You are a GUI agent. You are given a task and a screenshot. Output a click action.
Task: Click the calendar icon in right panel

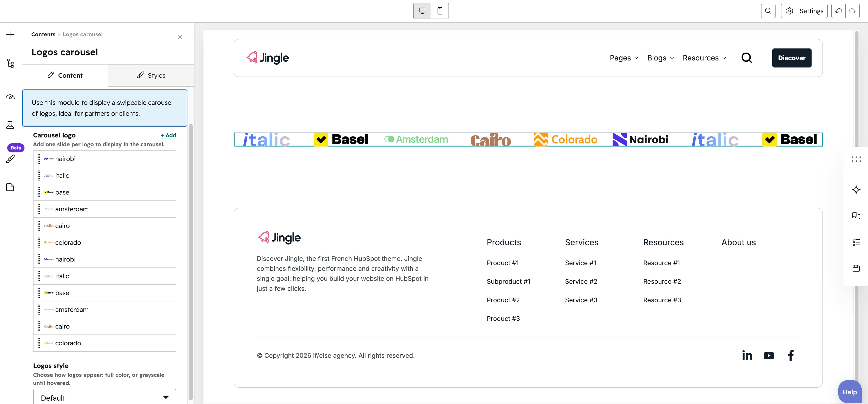click(x=856, y=268)
